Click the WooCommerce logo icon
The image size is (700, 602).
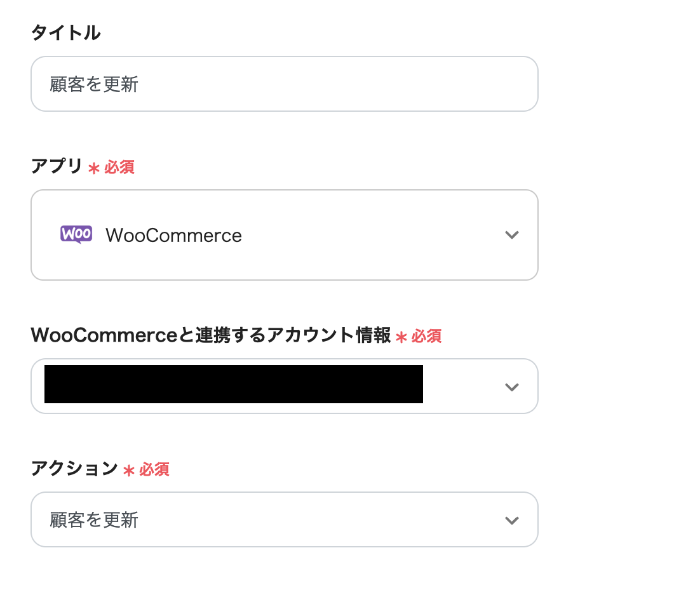pos(76,234)
